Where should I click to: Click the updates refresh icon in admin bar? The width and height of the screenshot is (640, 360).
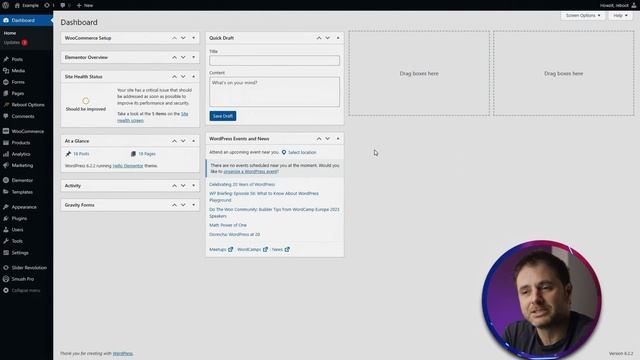click(x=47, y=5)
